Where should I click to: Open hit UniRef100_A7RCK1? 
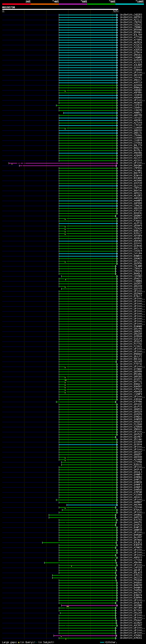131,638
